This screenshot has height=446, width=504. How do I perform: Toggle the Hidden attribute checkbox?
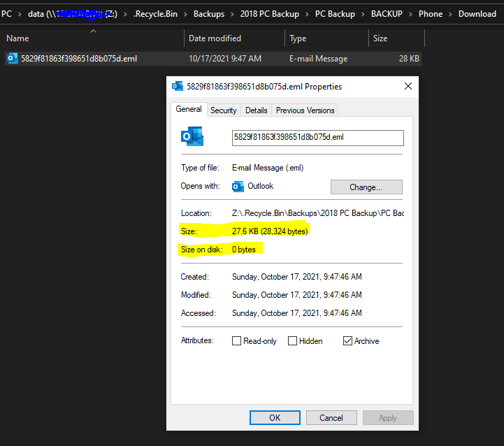point(292,341)
